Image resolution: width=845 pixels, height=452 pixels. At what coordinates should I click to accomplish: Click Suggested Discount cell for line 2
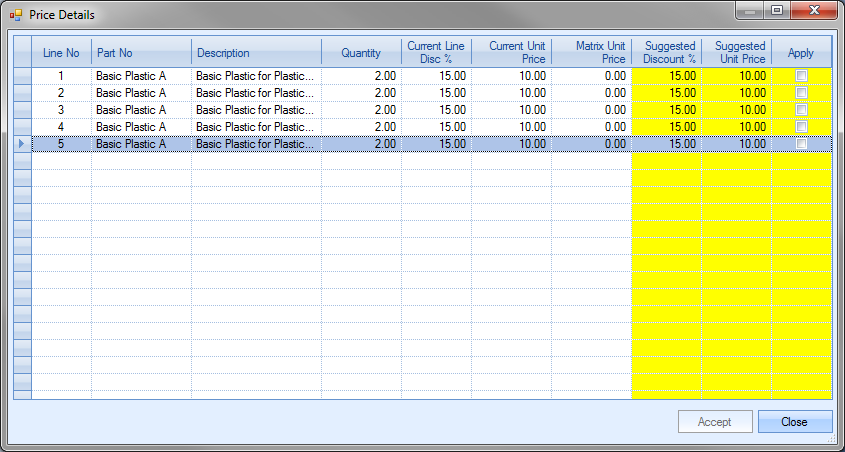(x=666, y=93)
